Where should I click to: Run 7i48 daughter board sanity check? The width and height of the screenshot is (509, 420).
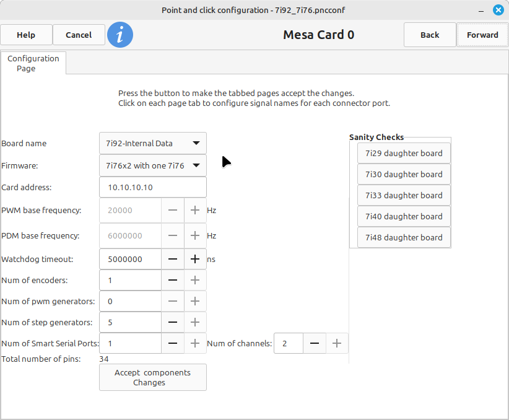click(x=404, y=237)
